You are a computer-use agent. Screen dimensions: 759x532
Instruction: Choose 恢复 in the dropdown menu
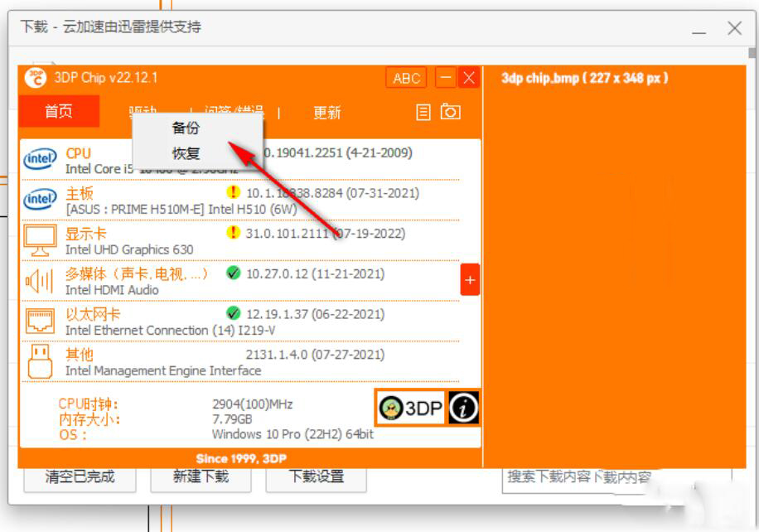186,153
